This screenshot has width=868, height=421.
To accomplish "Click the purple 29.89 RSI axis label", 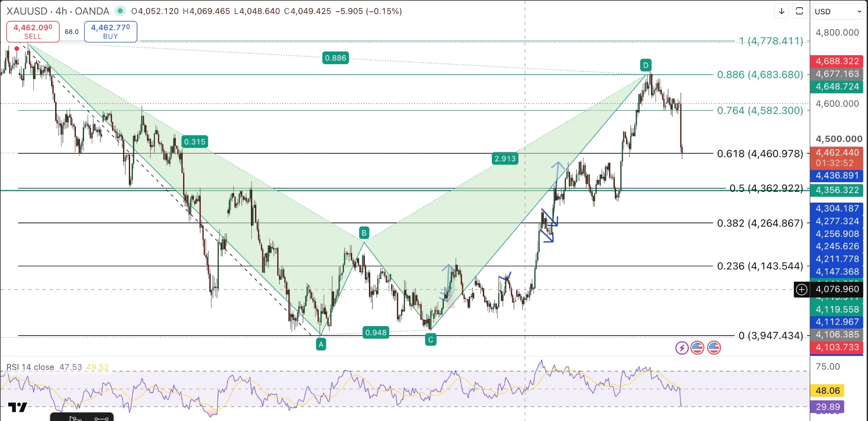I will click(x=828, y=407).
